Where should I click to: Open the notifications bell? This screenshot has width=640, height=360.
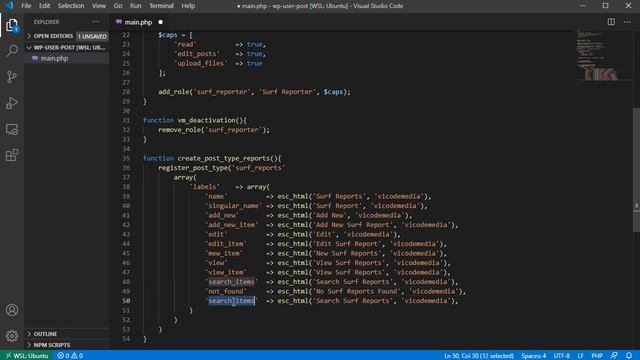pos(629,356)
